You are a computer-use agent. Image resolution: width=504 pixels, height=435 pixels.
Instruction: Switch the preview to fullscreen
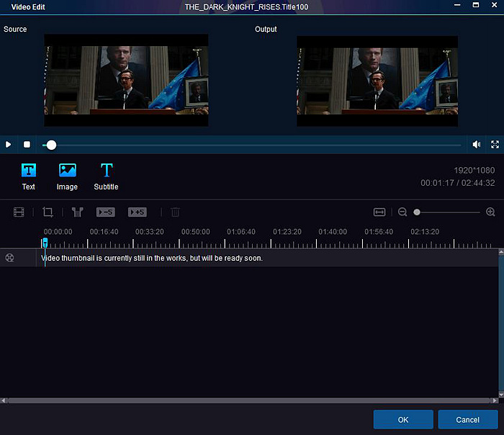(495, 145)
